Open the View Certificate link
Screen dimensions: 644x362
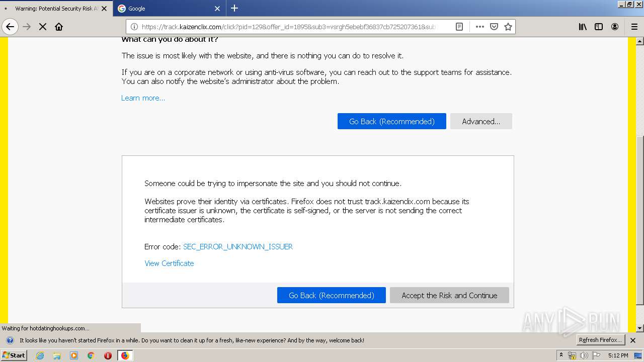[169, 263]
